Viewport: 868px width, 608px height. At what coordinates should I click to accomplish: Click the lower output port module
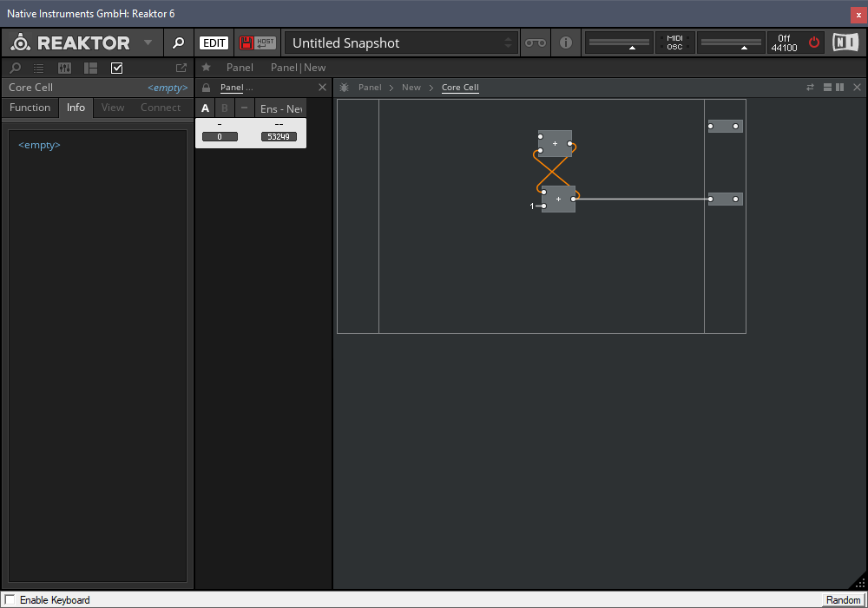tap(725, 199)
